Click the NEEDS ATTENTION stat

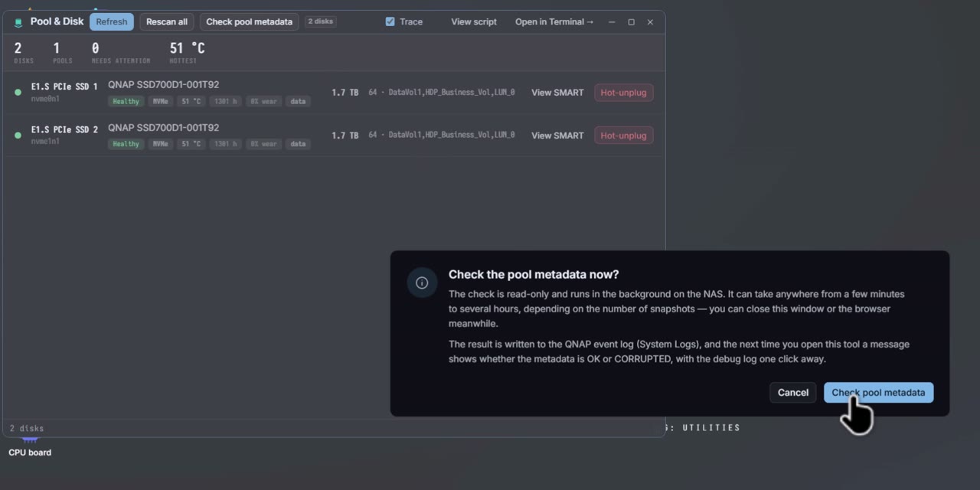pos(121,53)
